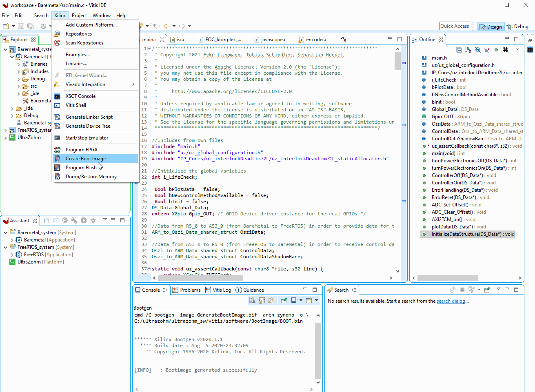Viewport: 535px width, 392px height.
Task: Select Create Boot Image menu entry
Action: coord(86,159)
